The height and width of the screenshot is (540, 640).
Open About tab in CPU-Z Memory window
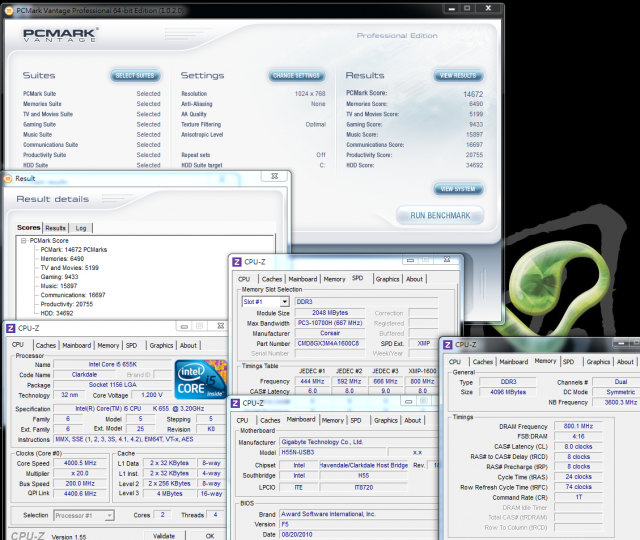(x=625, y=362)
